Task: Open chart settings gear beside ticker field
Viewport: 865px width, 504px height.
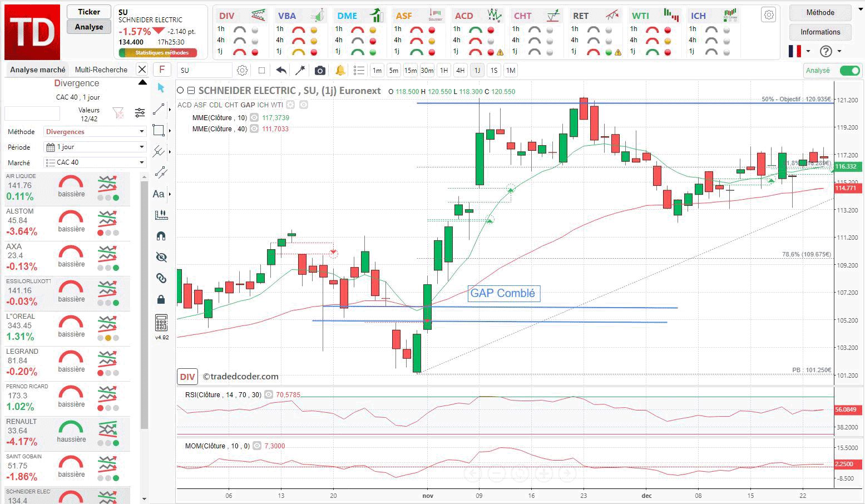Action: click(x=243, y=71)
